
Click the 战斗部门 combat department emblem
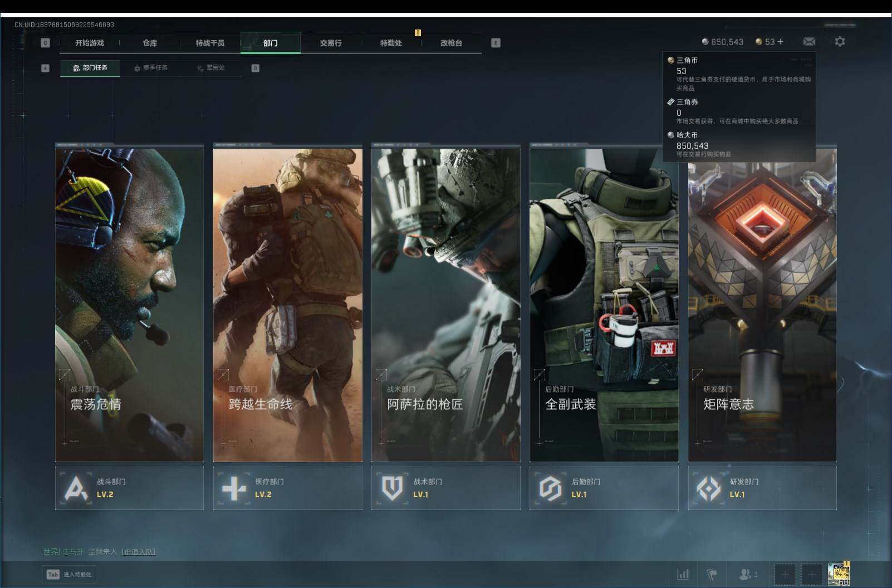(x=76, y=488)
